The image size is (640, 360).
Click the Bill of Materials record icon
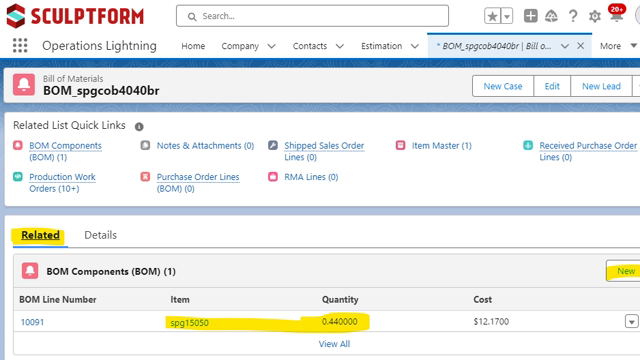pyautogui.click(x=24, y=84)
